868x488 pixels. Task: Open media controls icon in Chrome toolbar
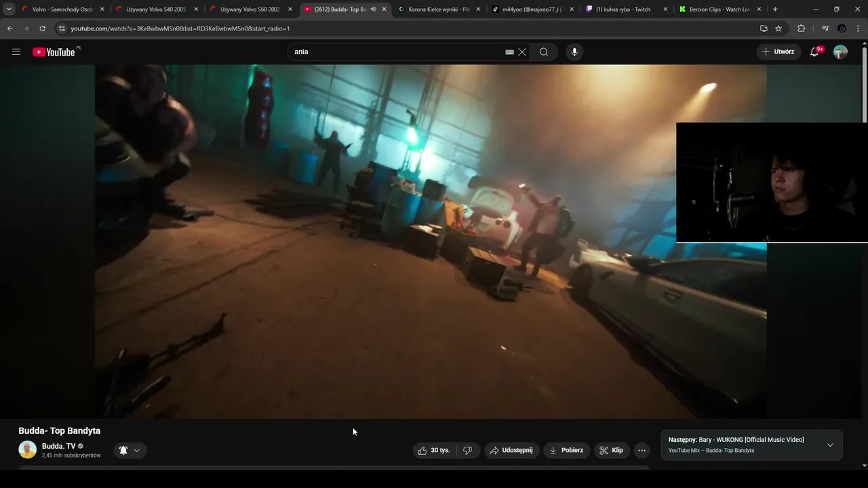tap(825, 28)
